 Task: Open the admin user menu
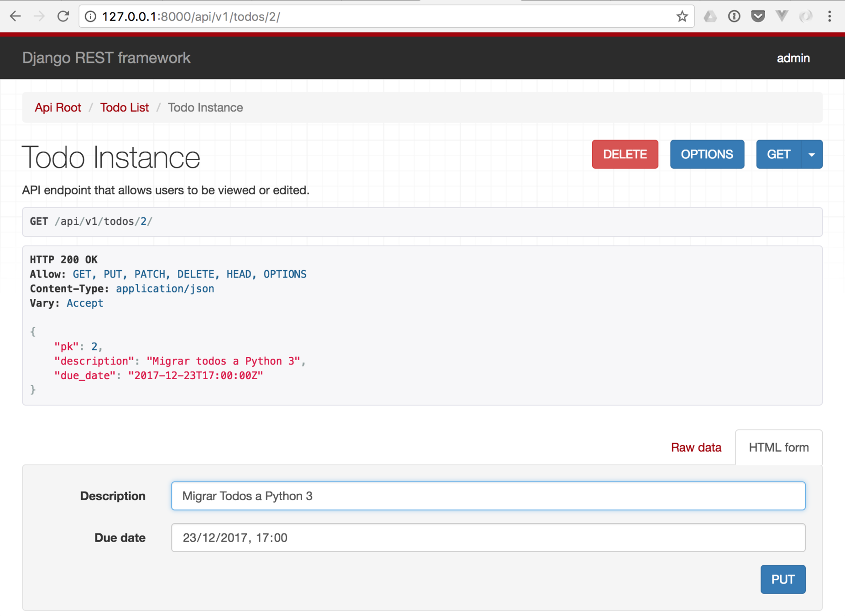pyautogui.click(x=793, y=58)
